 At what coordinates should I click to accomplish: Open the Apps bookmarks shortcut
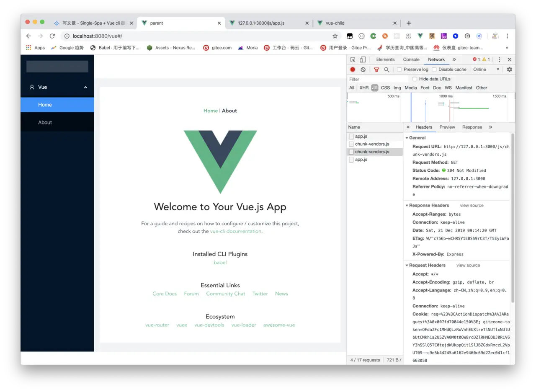35,48
